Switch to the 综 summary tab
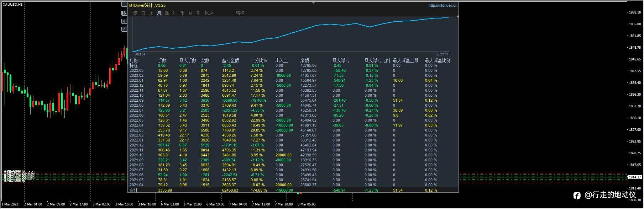The image size is (644, 209). tap(135, 13)
